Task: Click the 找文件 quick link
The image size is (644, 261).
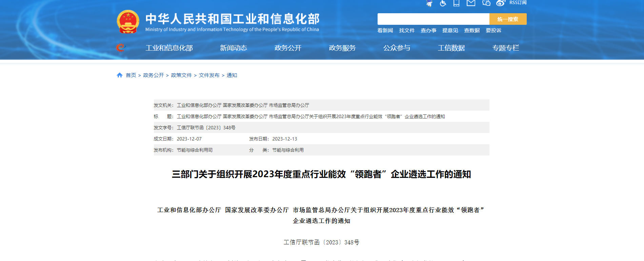Action: pyautogui.click(x=407, y=31)
